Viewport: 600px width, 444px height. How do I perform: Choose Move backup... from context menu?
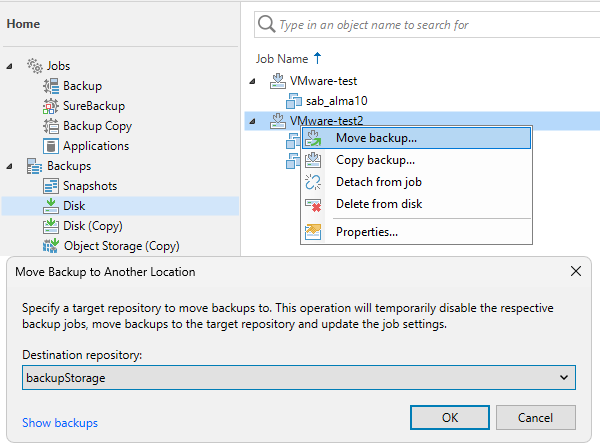417,138
